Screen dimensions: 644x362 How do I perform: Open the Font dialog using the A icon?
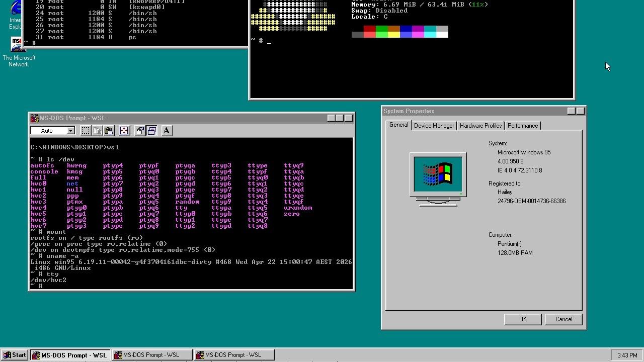coord(166,131)
